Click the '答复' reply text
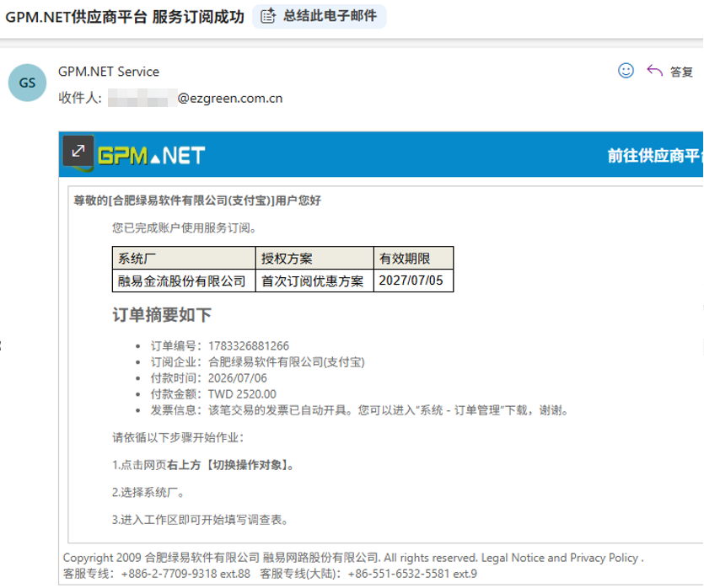The height and width of the screenshot is (588, 704). coord(681,72)
